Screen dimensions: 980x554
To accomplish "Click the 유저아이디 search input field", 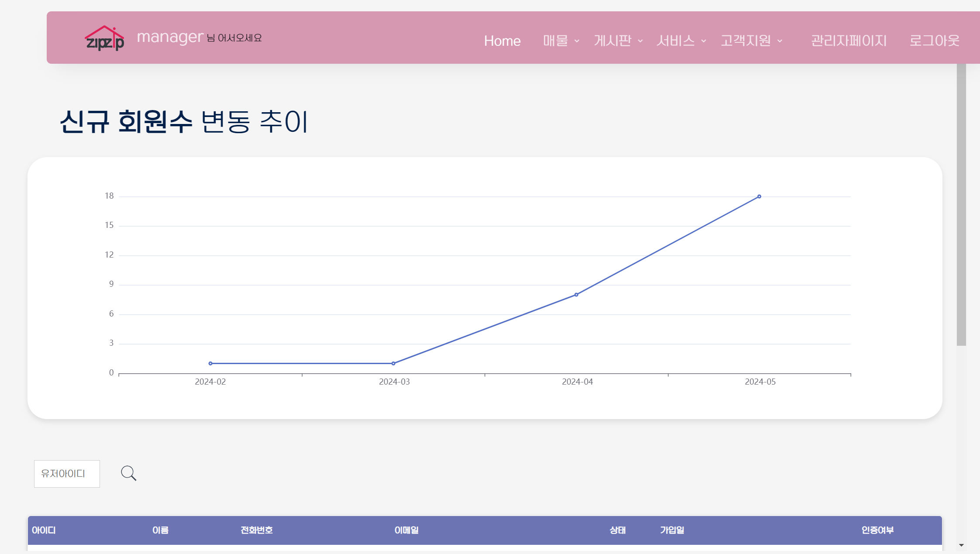I will pos(67,474).
